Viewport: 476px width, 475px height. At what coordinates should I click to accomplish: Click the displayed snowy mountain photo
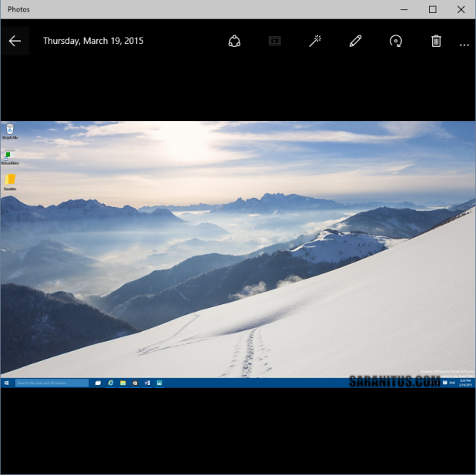point(238,254)
